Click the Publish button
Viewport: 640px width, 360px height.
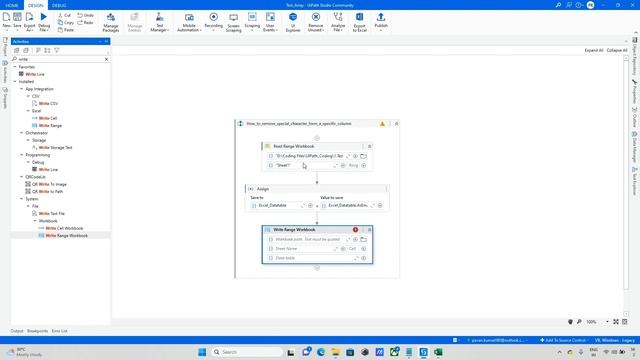(x=381, y=22)
